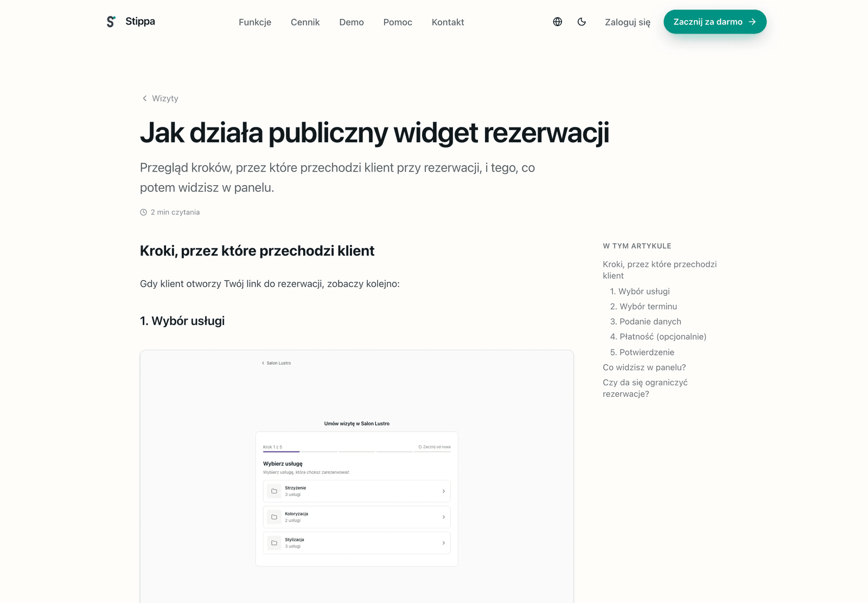Select the Stylizacja service category
868x603 pixels.
pos(357,543)
